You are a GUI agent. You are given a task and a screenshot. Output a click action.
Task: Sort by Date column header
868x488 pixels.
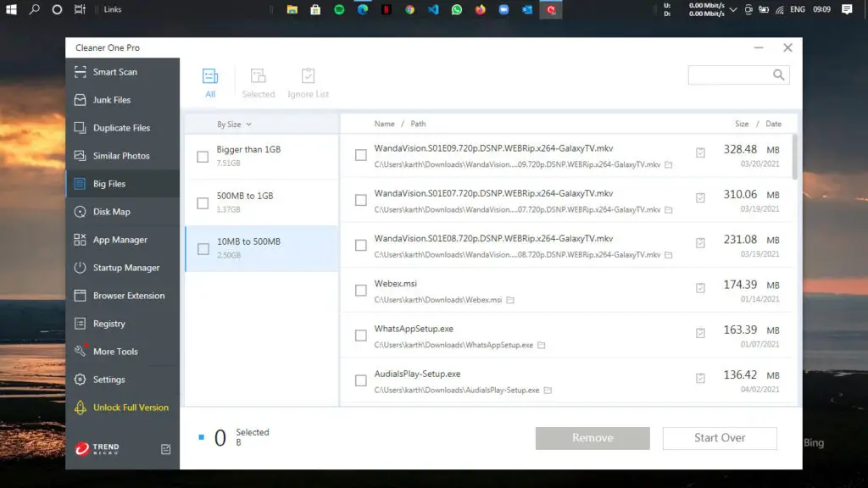(x=773, y=124)
